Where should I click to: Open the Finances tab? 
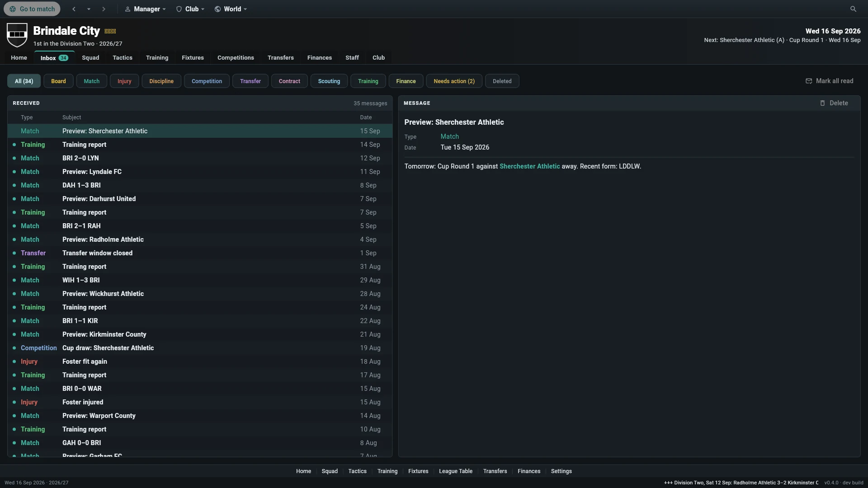320,58
